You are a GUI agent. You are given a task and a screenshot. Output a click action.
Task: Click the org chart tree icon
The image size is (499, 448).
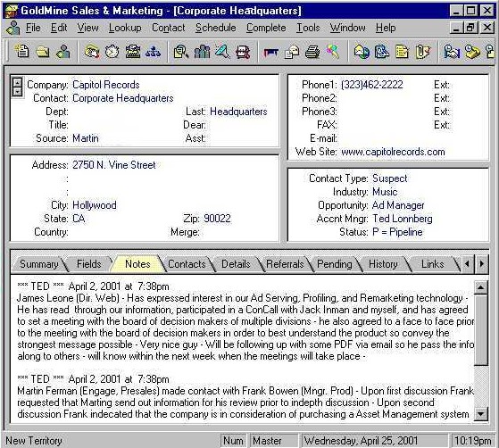pos(153,51)
